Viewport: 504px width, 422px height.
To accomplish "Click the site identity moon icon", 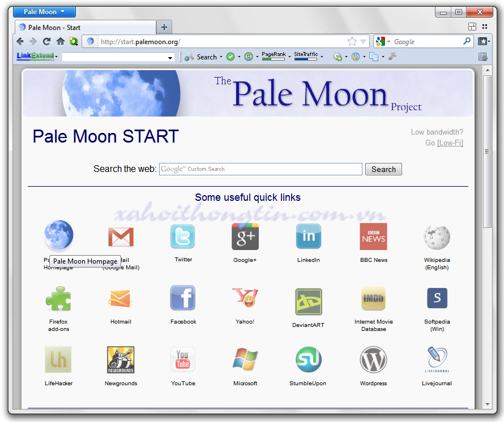I will pyautogui.click(x=90, y=41).
